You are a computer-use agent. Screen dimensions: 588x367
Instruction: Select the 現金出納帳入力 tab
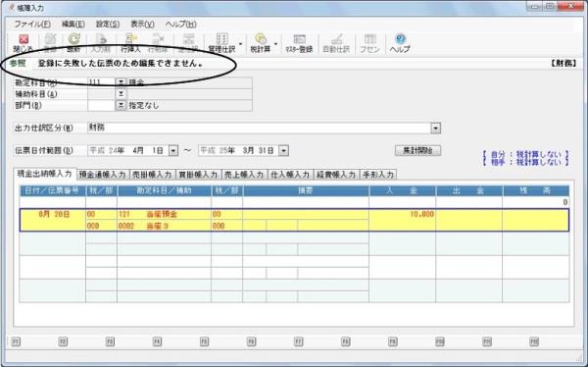pos(45,174)
